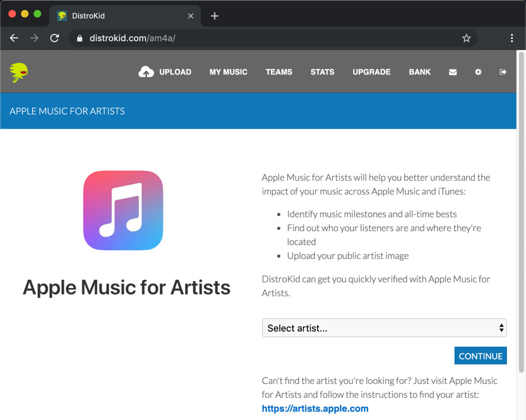Open the TEAMS page

point(278,72)
